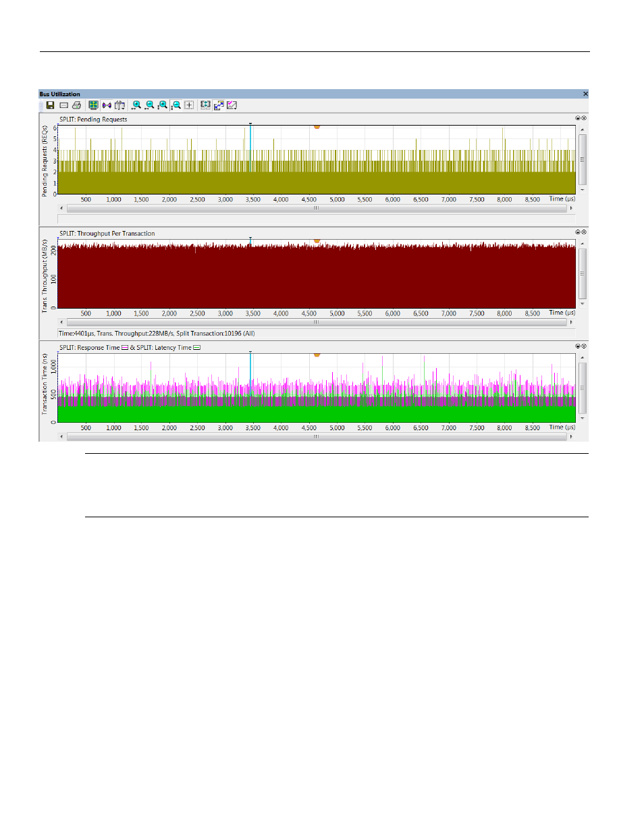
Task: Save the Bus Utilization graphs
Action: click(x=50, y=105)
